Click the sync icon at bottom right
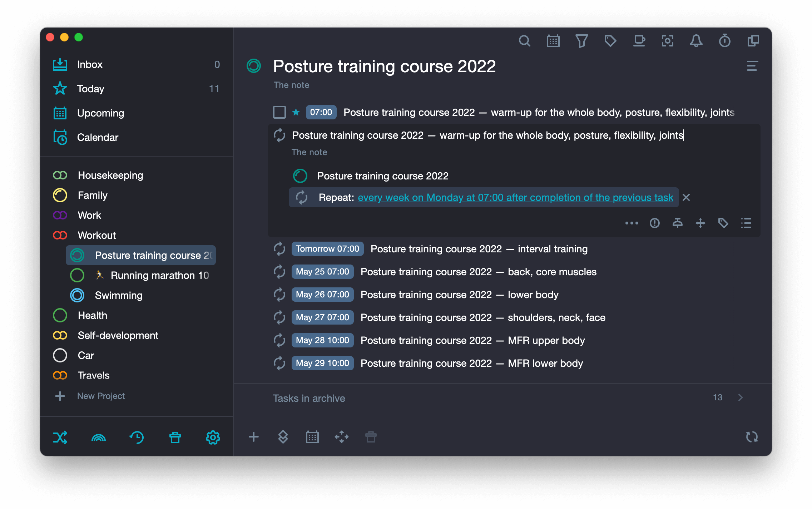812x509 pixels. [x=752, y=436]
